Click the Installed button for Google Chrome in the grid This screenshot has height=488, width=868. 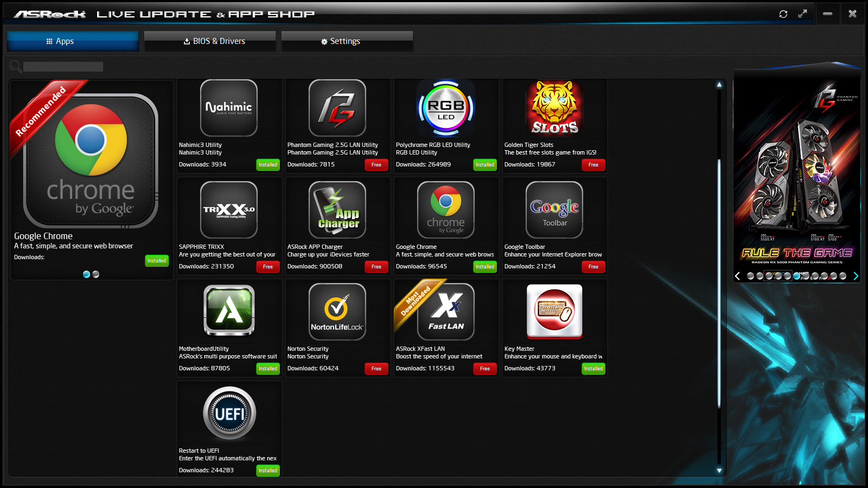485,267
